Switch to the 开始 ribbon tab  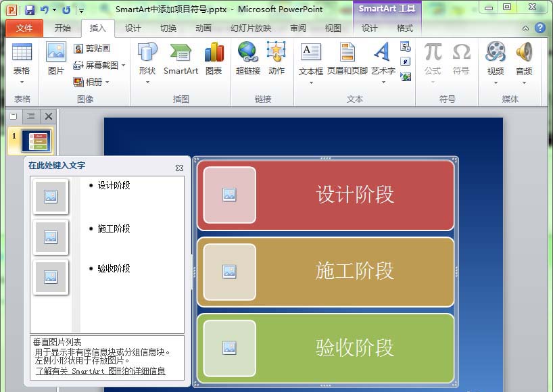(63, 28)
